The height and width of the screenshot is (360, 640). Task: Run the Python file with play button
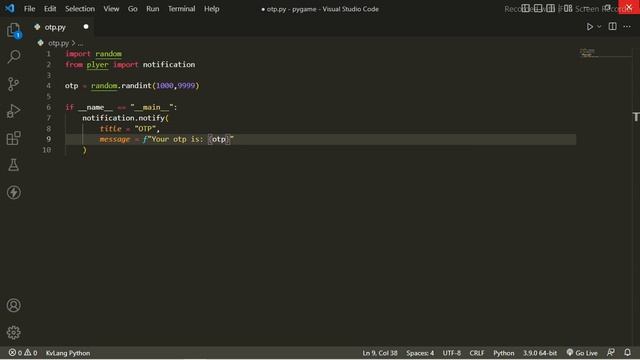[589, 27]
